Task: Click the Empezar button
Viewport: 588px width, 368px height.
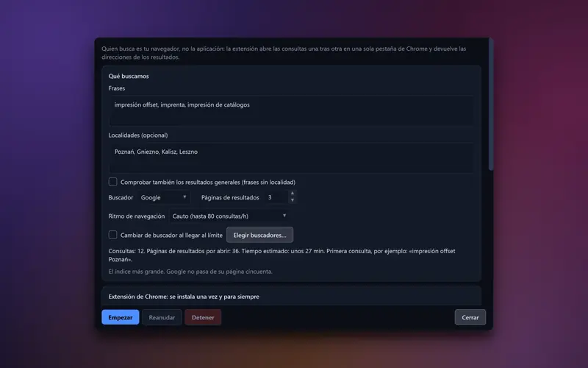Action: pos(120,317)
